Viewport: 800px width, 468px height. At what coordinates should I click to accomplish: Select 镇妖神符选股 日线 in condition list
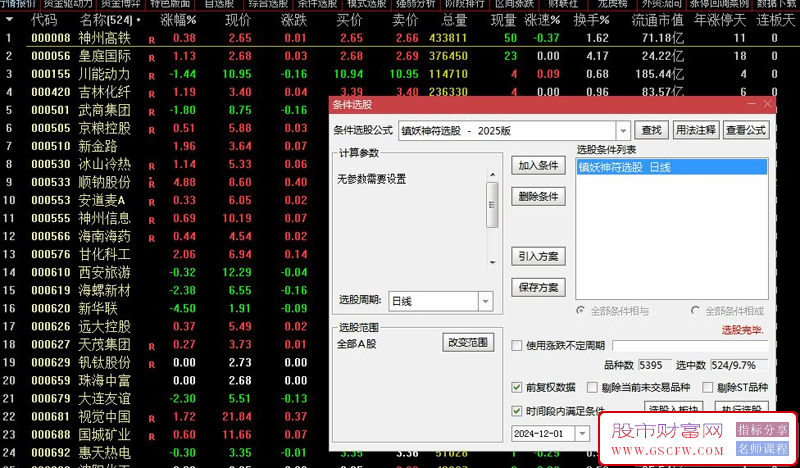point(671,167)
